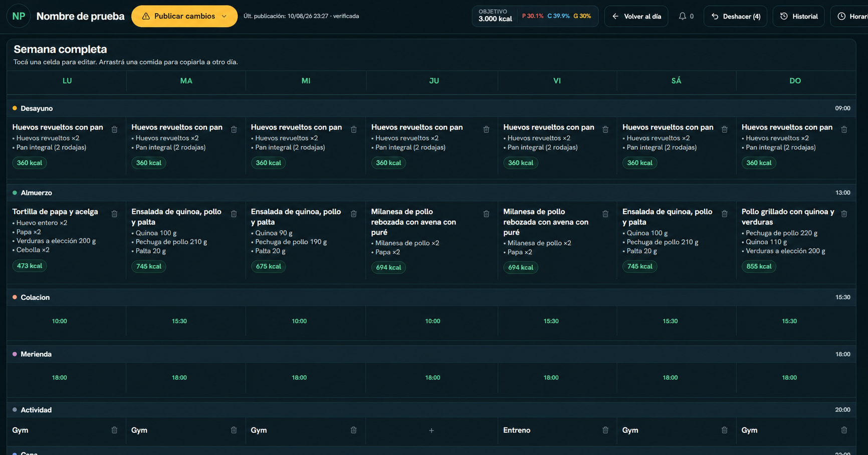Click the Colacion row 15:30 time label
Viewport: 868px width, 455px height.
coord(842,298)
